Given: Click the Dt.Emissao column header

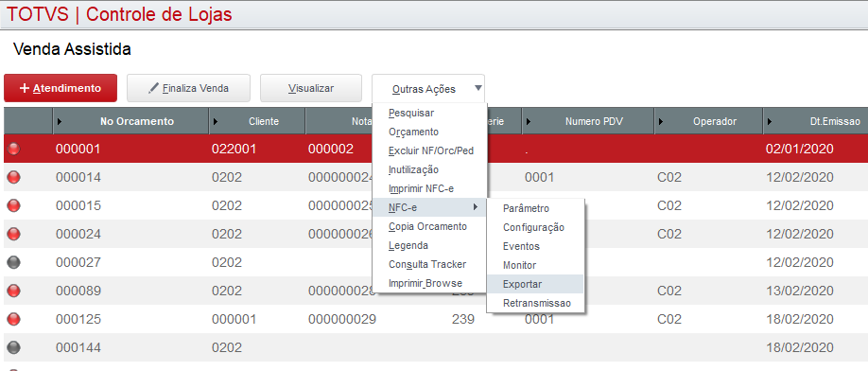Looking at the screenshot, I should coord(815,121).
